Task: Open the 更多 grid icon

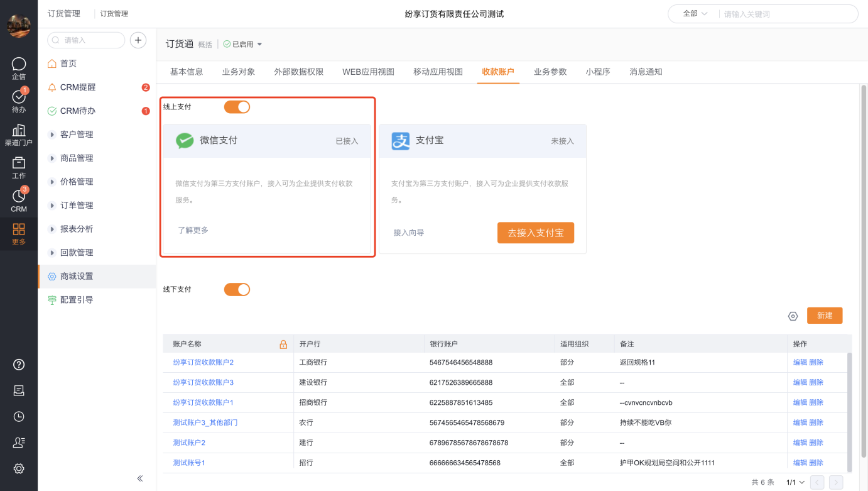Action: (19, 229)
